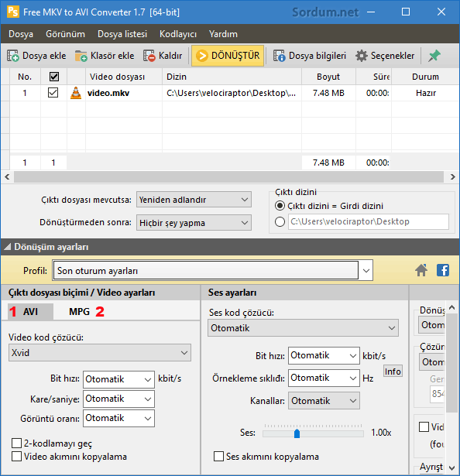Click the Profil Son oturum ayarları field
The image size is (460, 476).
[206, 270]
